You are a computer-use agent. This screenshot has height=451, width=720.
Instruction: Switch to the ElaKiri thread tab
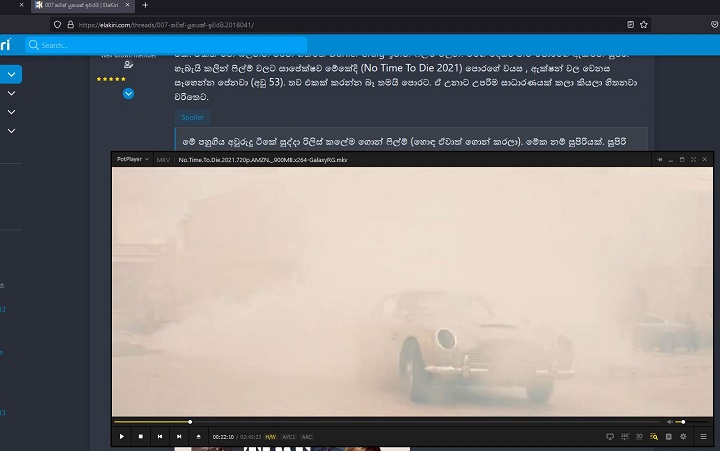[x=83, y=5]
